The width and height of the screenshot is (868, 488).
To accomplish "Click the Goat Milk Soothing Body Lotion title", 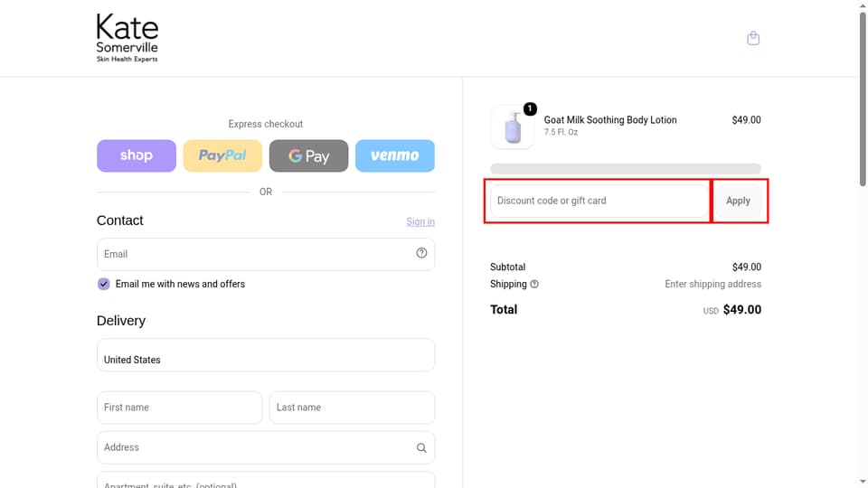I will click(x=610, y=120).
